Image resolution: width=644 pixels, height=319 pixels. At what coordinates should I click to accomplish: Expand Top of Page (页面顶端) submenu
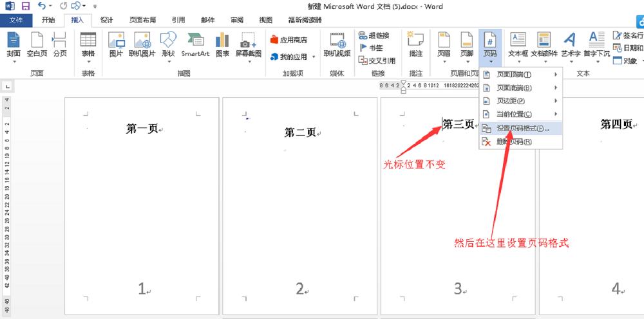[x=521, y=75]
